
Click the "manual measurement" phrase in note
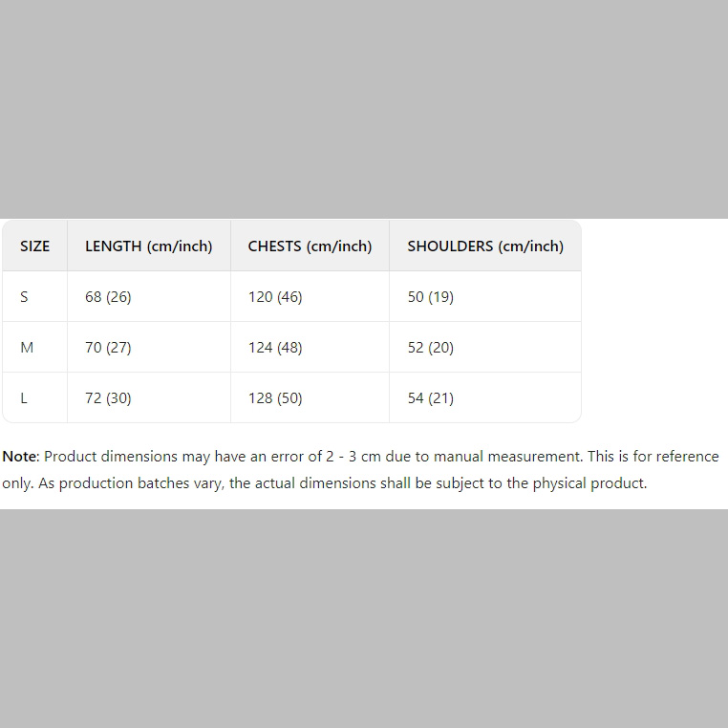click(506, 457)
